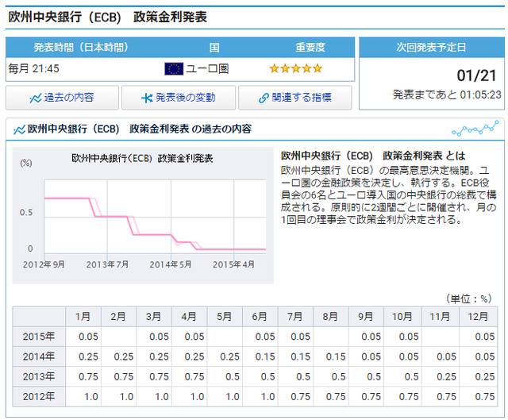Click the chart x-axis label 2015年4月
This screenshot has width=508, height=420.
tap(233, 264)
